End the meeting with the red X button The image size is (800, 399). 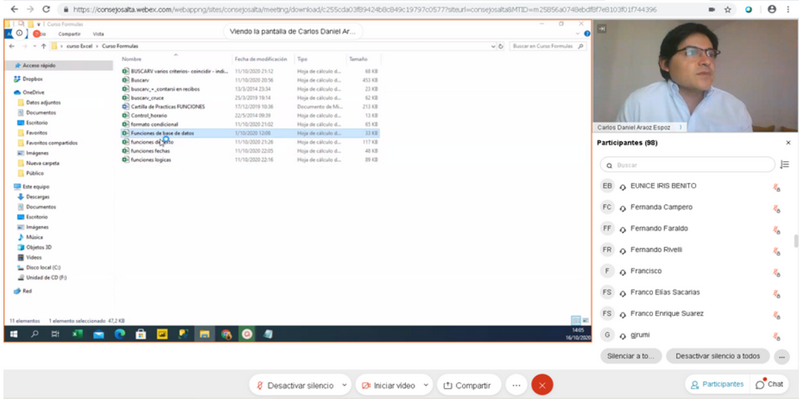(x=542, y=385)
